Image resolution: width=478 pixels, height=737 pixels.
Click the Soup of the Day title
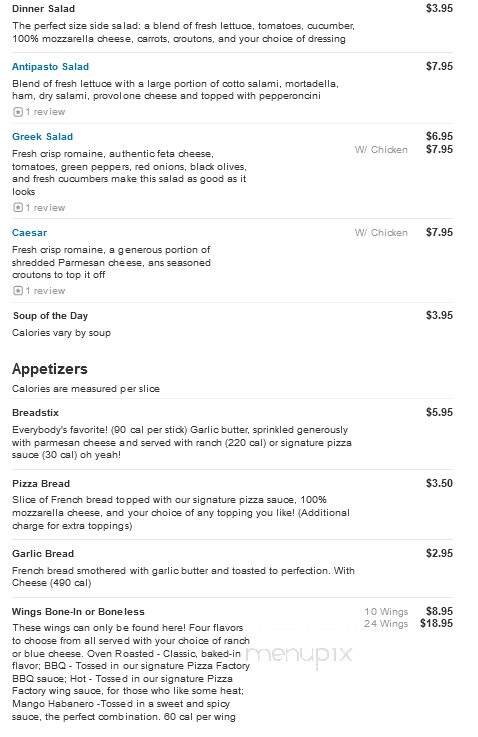click(x=50, y=316)
